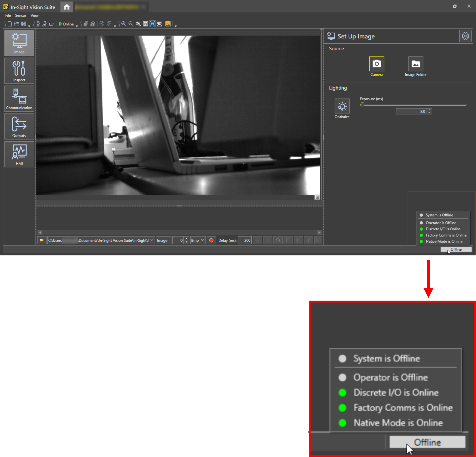
Task: Click the Optimize lighting icon
Action: coord(342,106)
